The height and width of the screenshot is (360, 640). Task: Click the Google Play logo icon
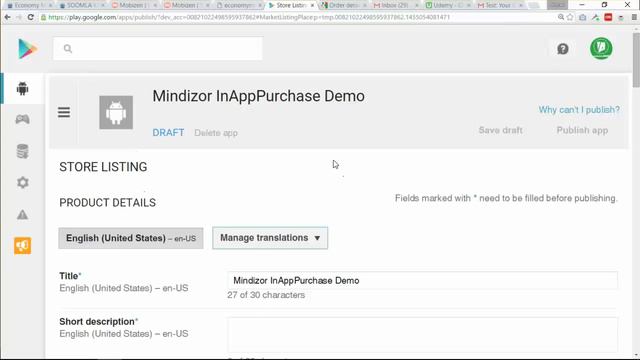tap(28, 49)
